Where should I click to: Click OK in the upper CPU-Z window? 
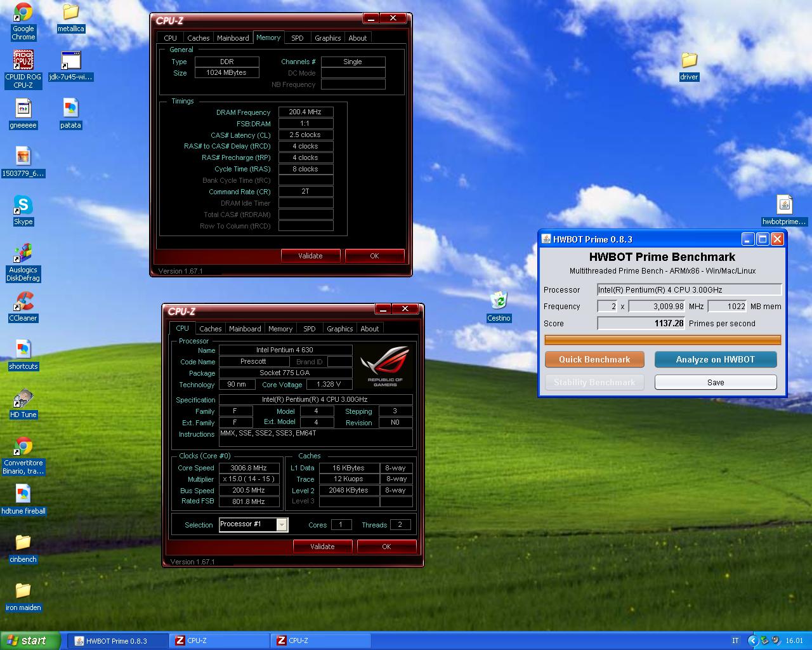(374, 256)
